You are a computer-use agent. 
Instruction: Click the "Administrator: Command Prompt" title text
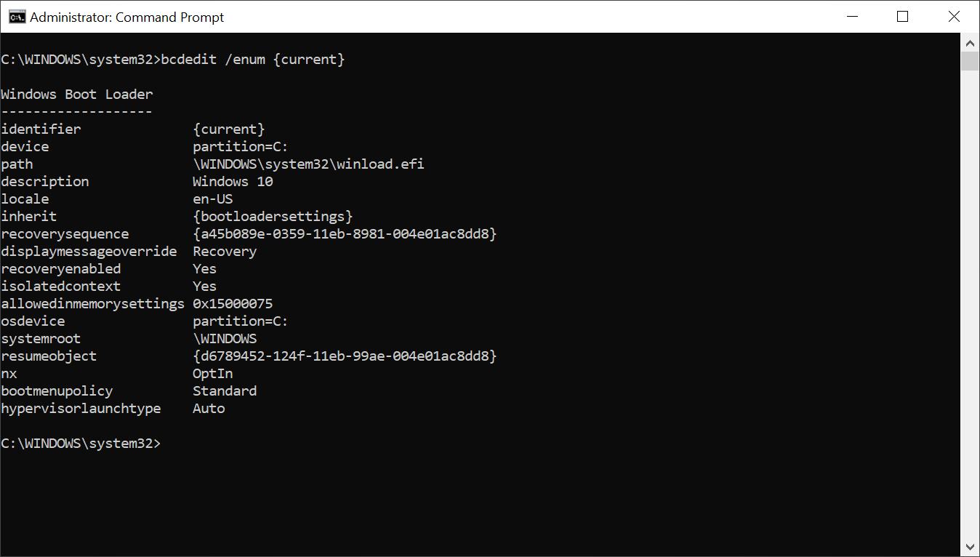tap(127, 17)
